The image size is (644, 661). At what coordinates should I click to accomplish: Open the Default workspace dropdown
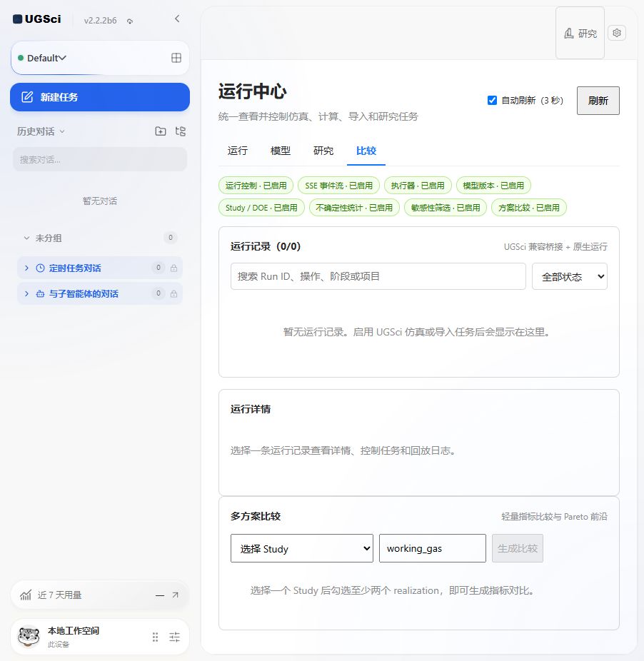click(46, 58)
